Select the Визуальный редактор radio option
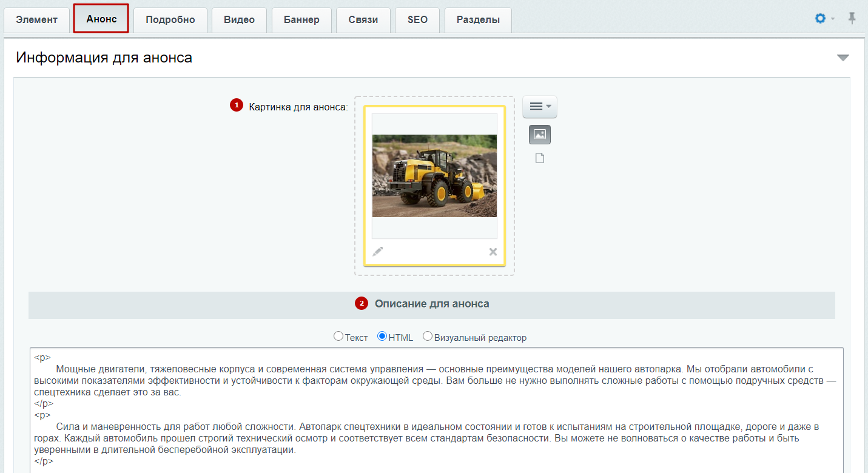Viewport: 868px width, 473px height. (428, 336)
